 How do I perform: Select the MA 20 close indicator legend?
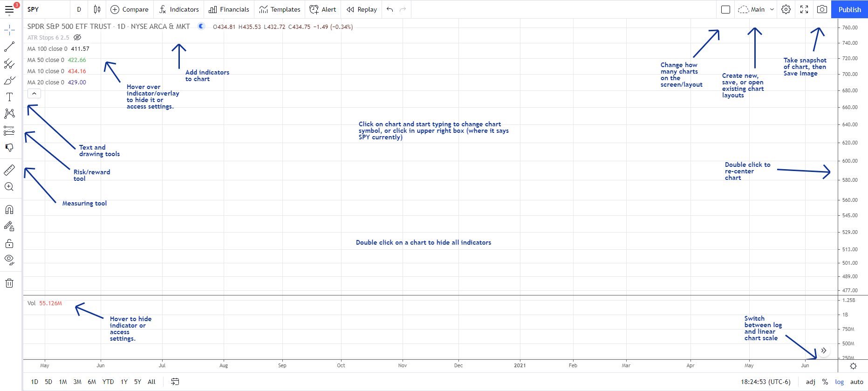point(57,82)
